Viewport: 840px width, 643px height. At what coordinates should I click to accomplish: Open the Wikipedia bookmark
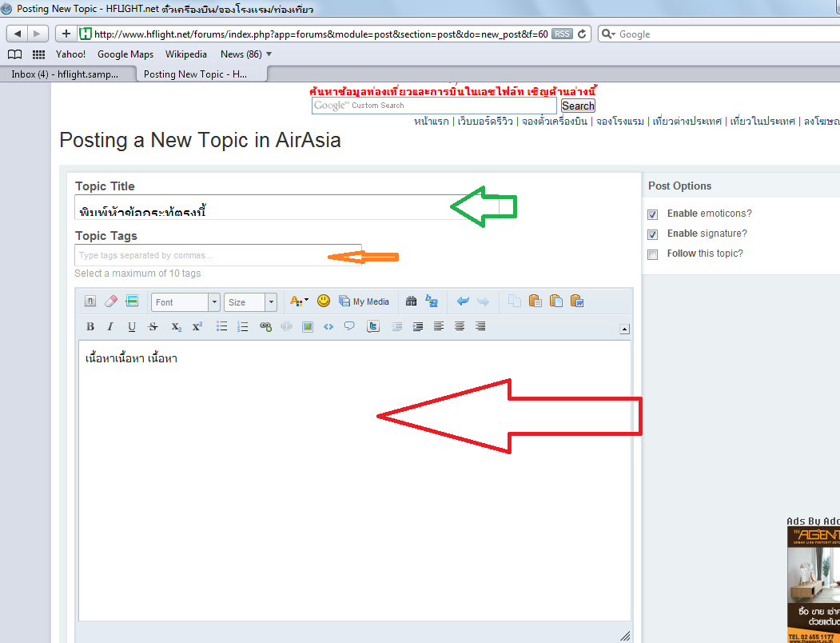point(186,54)
